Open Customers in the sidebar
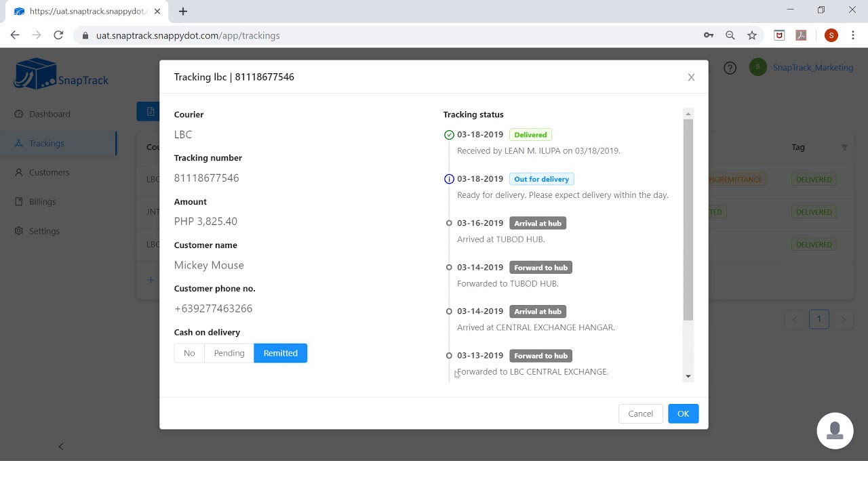 [49, 172]
